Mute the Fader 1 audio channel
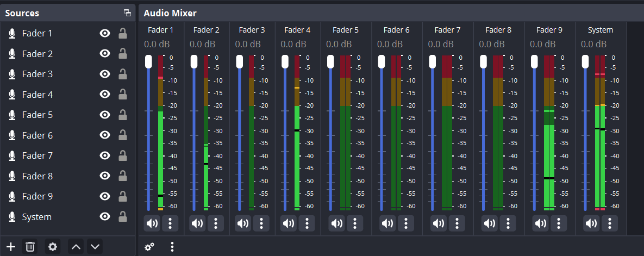 coord(152,223)
